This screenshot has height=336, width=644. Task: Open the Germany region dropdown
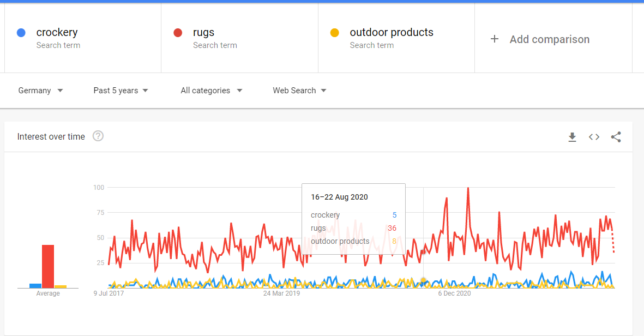point(40,91)
